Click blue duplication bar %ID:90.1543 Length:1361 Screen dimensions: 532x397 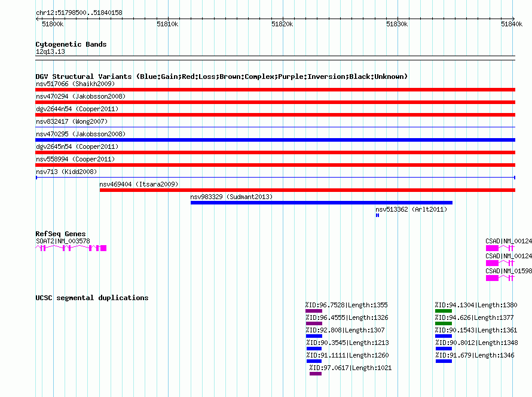tap(444, 336)
